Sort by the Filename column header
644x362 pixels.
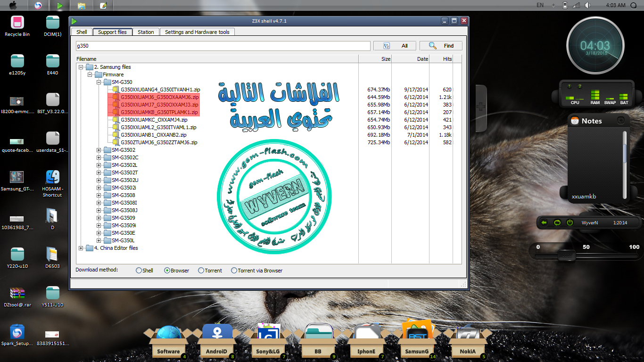[x=217, y=59]
